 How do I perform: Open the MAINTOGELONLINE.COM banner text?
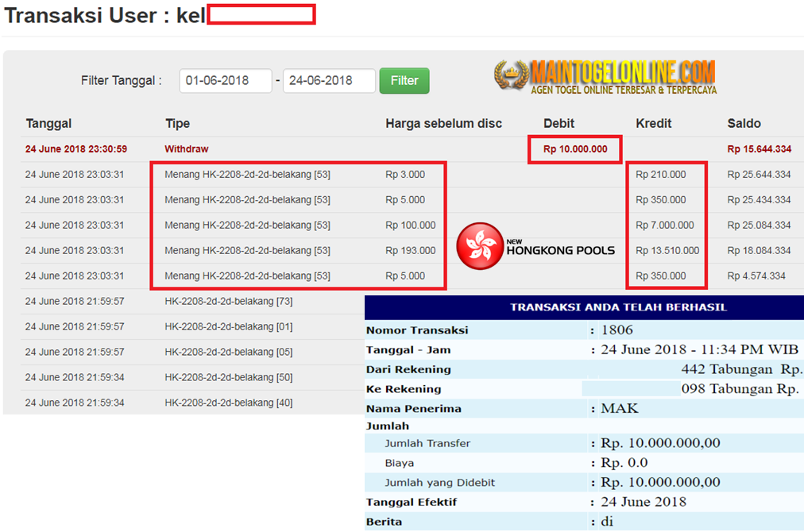point(623,71)
